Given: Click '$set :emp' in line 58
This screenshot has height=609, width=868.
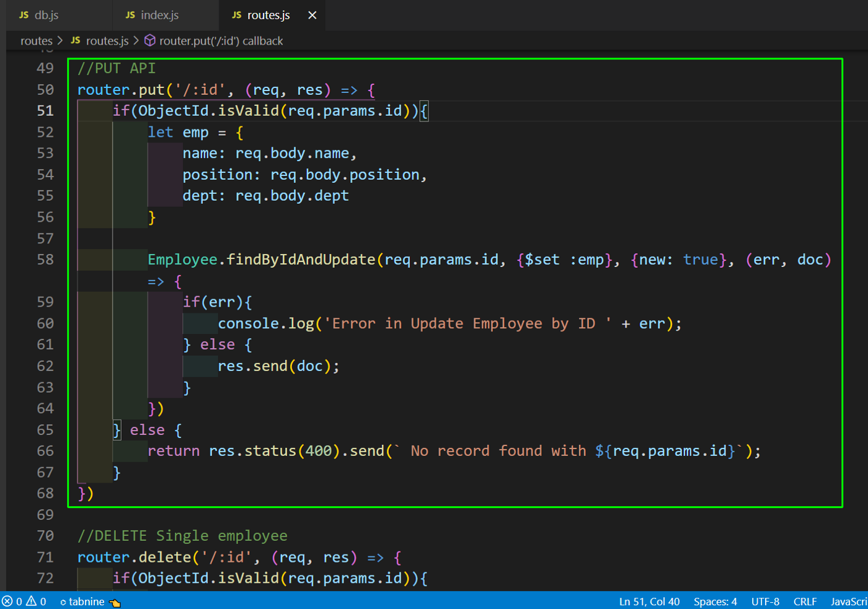Looking at the screenshot, I should (565, 260).
